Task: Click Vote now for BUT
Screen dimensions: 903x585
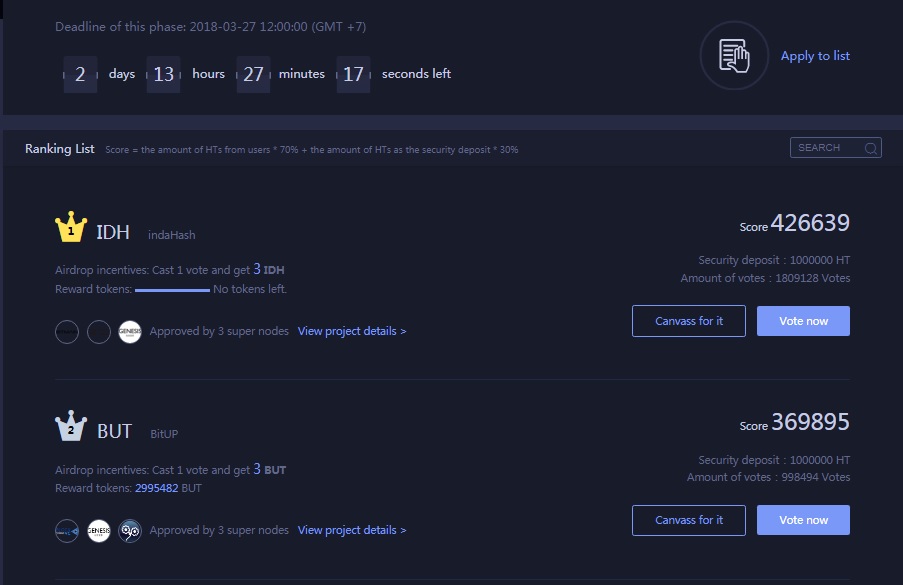Action: pyautogui.click(x=803, y=520)
